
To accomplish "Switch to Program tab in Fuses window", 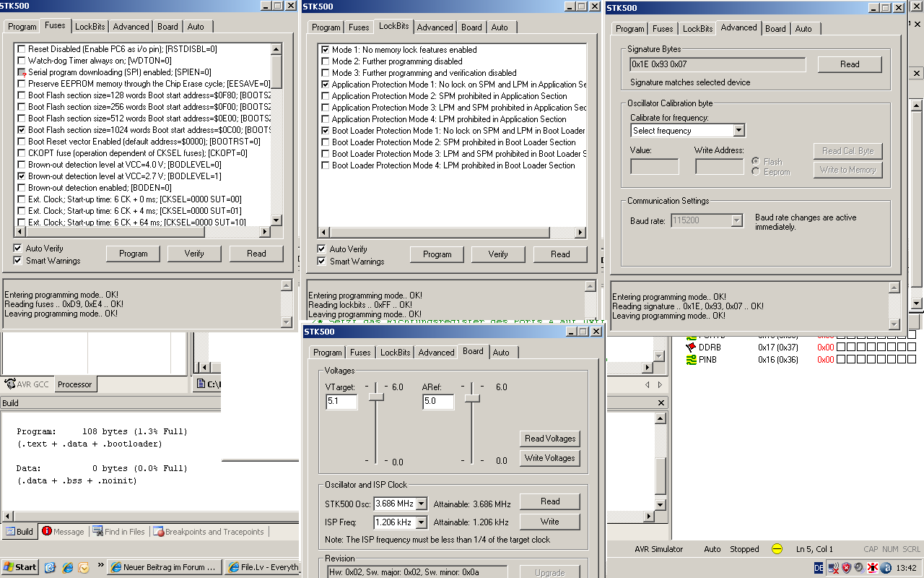I will point(22,27).
